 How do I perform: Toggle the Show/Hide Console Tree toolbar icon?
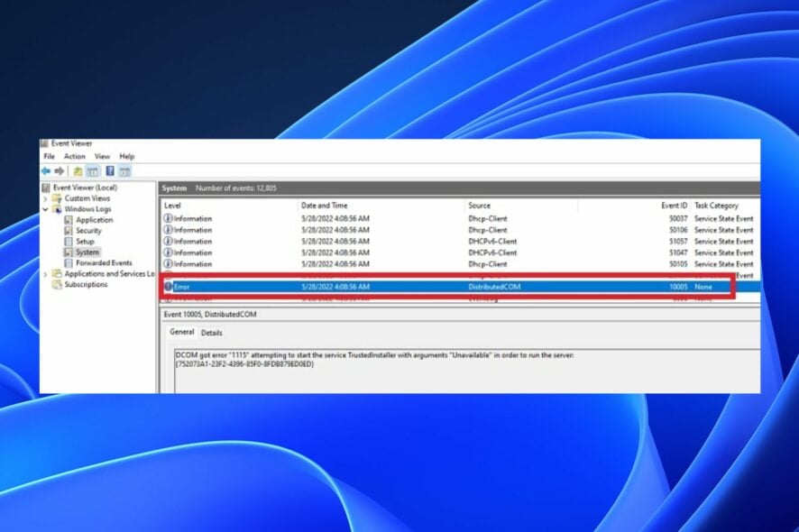(x=93, y=171)
